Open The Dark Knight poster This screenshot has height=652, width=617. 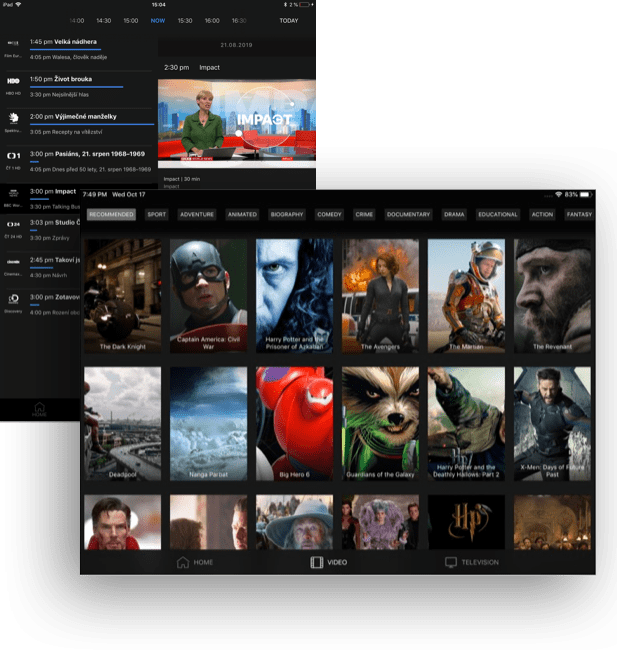123,296
